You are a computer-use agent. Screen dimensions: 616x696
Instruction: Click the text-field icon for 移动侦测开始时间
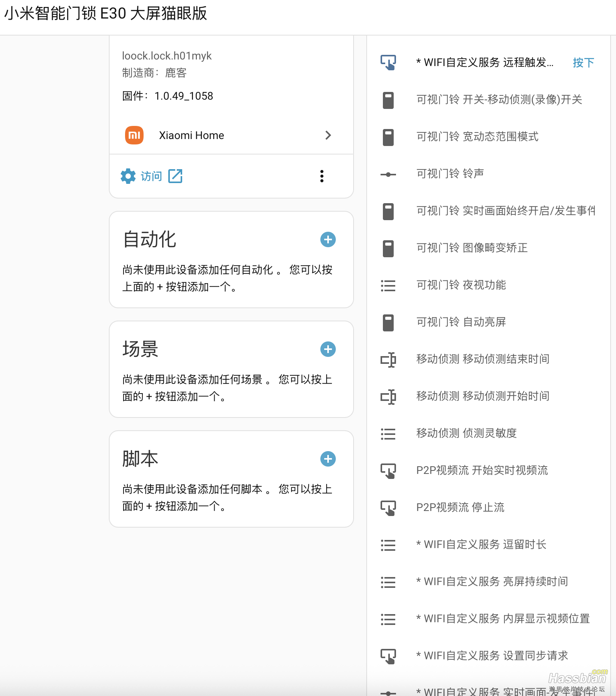click(388, 397)
